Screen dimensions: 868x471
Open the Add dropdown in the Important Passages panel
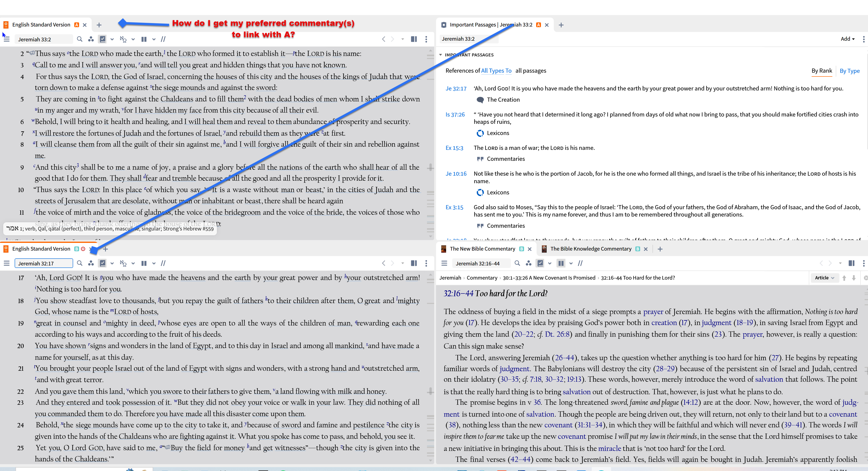coord(847,39)
